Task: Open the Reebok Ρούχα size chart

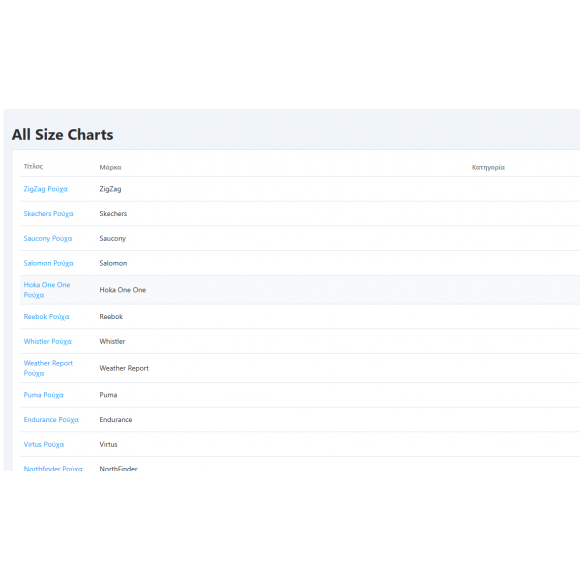Action: tap(46, 317)
